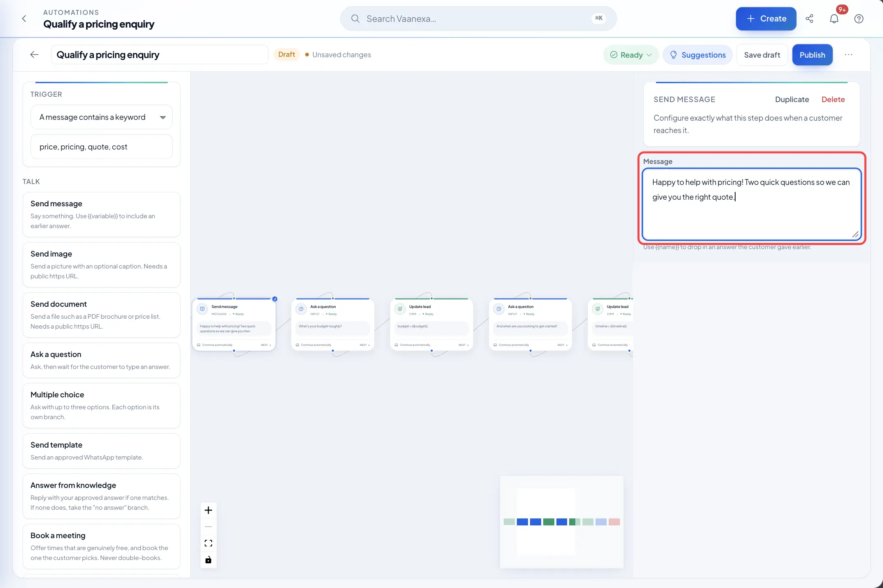Add an Ask a question block
The image size is (883, 588).
[x=101, y=360]
